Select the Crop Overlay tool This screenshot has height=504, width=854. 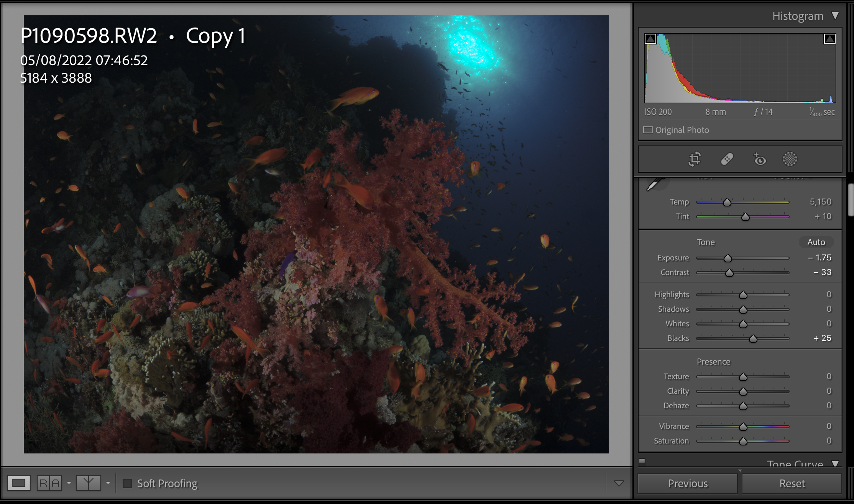click(x=695, y=159)
